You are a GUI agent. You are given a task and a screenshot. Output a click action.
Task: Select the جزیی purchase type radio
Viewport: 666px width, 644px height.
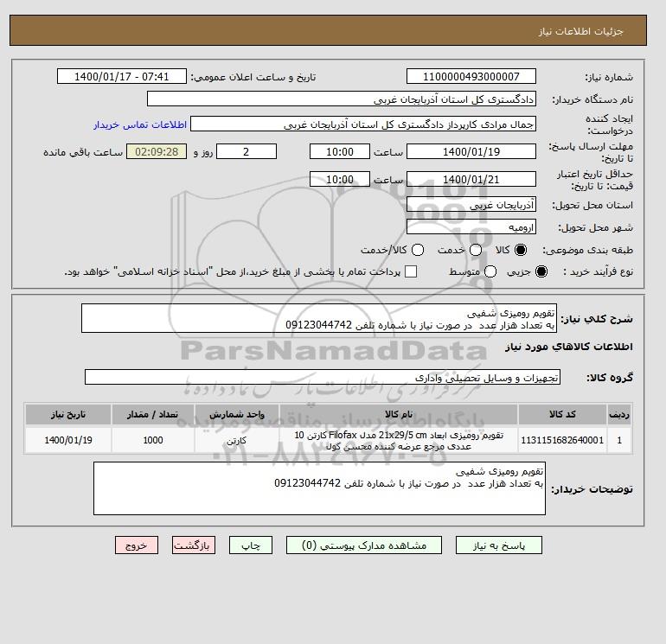click(541, 271)
